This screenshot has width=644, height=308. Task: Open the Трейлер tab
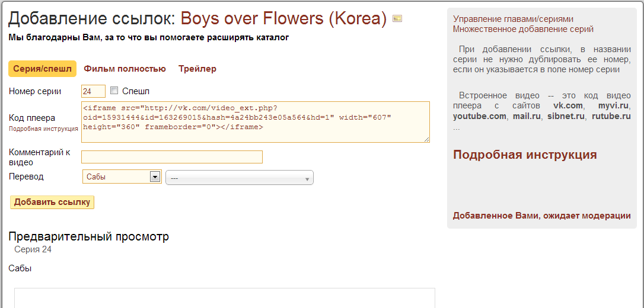click(x=197, y=69)
